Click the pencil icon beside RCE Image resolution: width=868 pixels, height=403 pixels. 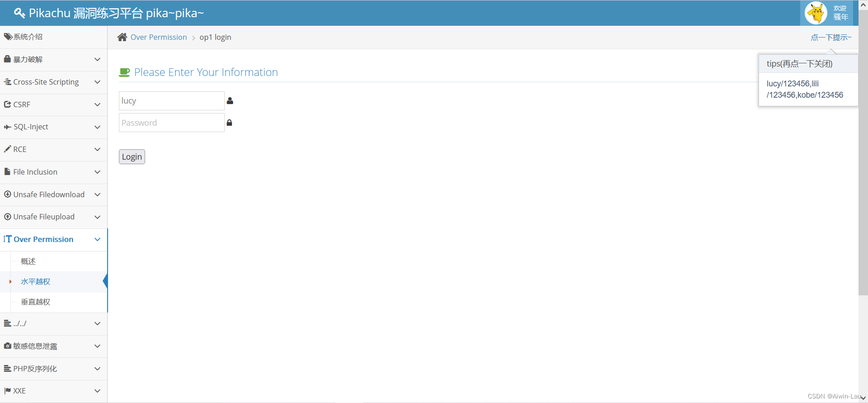7,149
